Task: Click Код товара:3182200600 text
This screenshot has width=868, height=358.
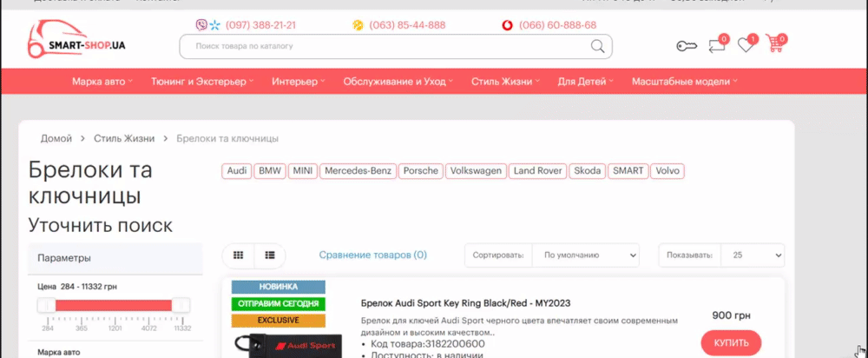Action: [x=428, y=344]
